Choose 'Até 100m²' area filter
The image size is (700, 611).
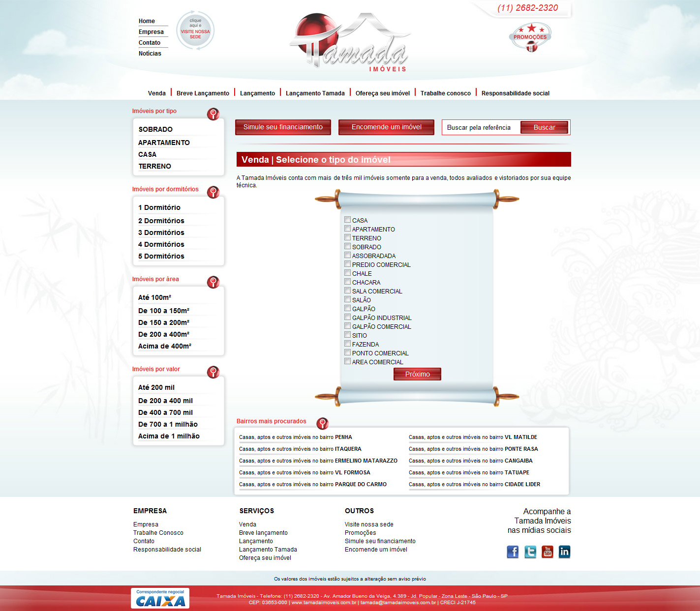pos(154,297)
